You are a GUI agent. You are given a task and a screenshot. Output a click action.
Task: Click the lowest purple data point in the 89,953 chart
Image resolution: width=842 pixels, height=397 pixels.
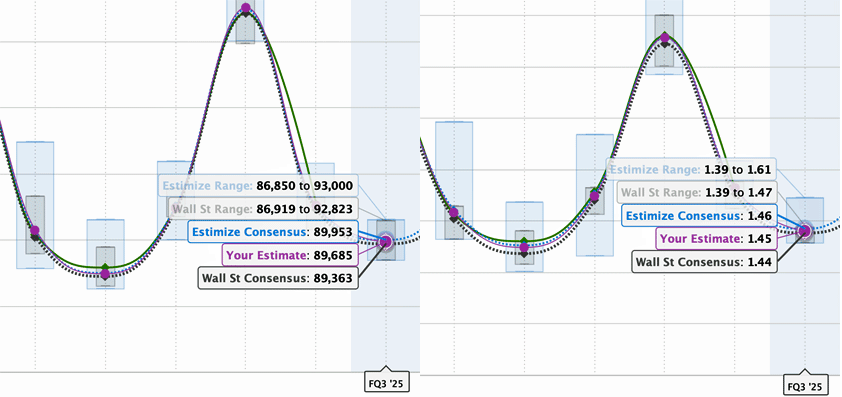(105, 274)
